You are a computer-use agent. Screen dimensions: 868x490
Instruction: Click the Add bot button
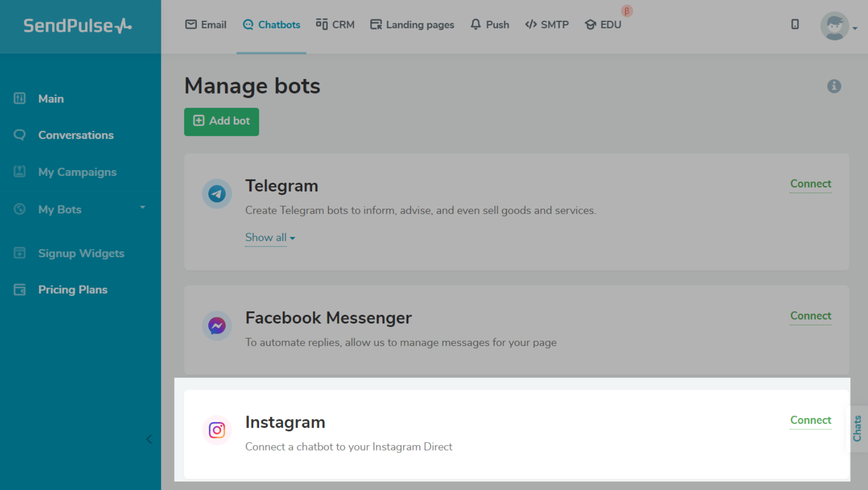pos(222,121)
